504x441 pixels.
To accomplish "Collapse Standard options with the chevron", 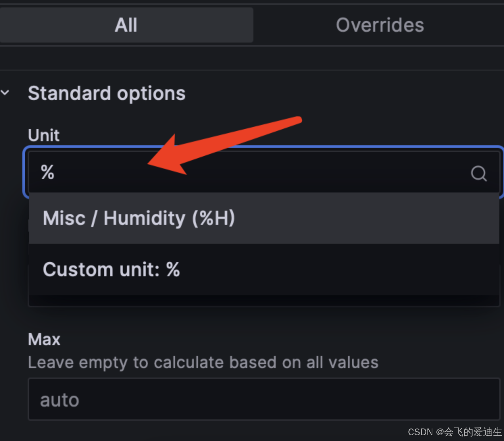I will [x=5, y=92].
